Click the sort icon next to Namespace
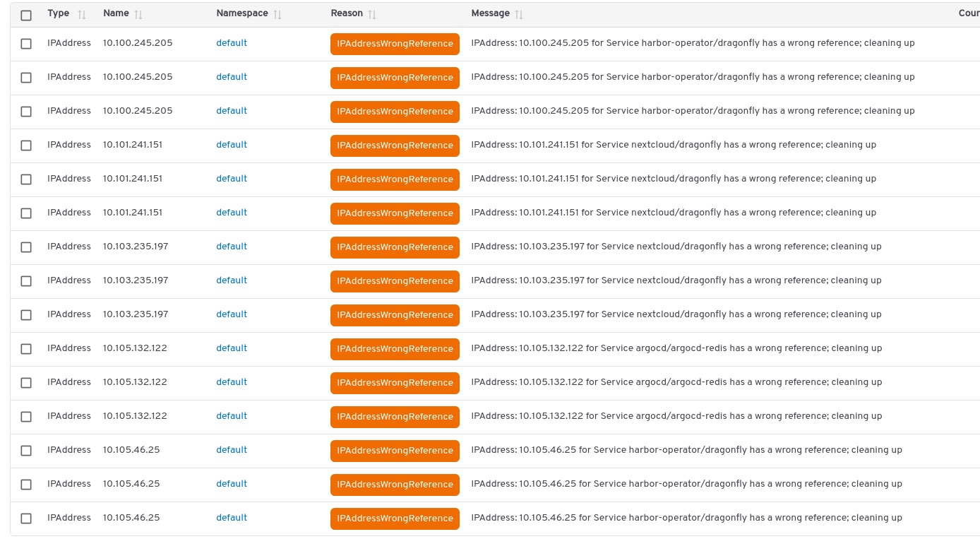 (x=277, y=14)
